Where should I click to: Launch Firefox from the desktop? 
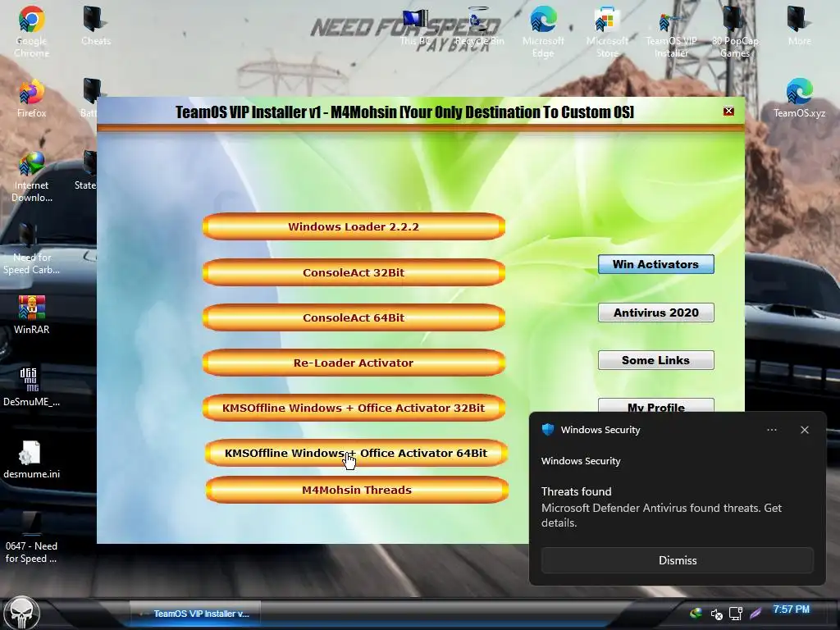(x=32, y=98)
